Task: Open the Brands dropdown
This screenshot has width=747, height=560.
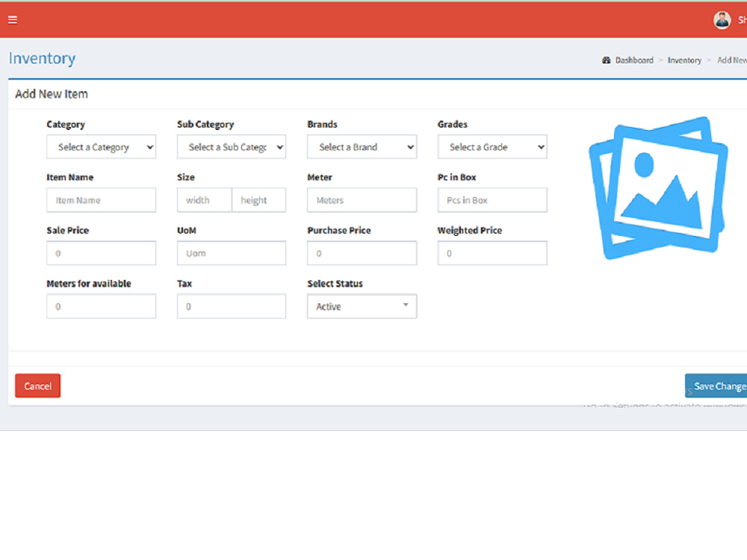Action: [x=362, y=147]
